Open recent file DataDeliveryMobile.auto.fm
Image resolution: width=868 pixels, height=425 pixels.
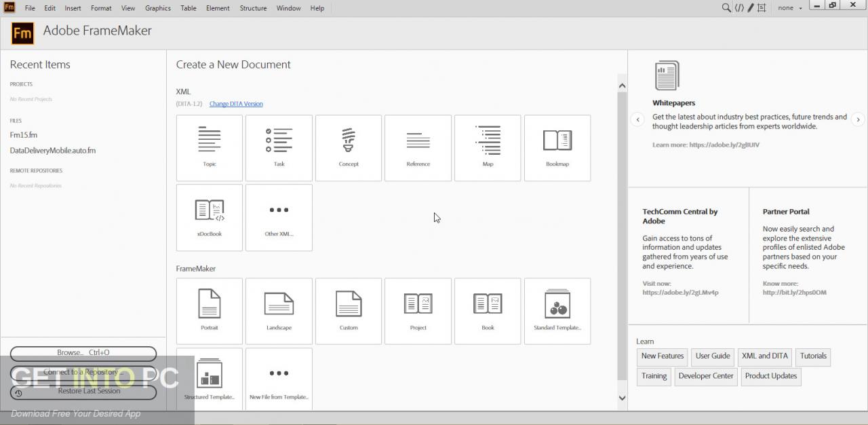(53, 151)
